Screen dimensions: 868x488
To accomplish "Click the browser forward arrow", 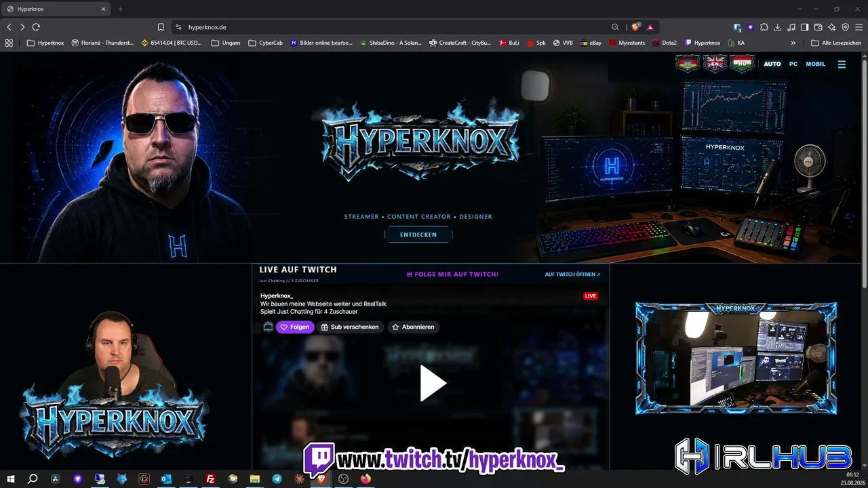I will 22,27.
